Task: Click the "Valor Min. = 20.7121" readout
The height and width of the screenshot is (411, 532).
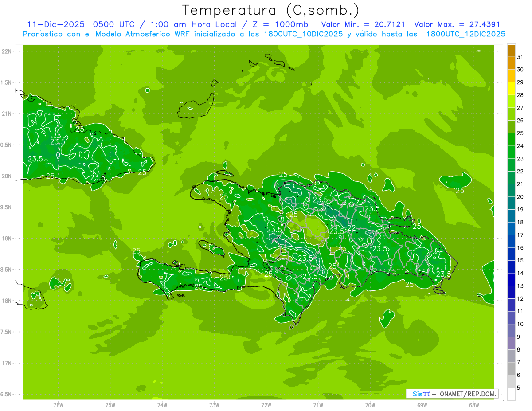Action: (x=363, y=24)
